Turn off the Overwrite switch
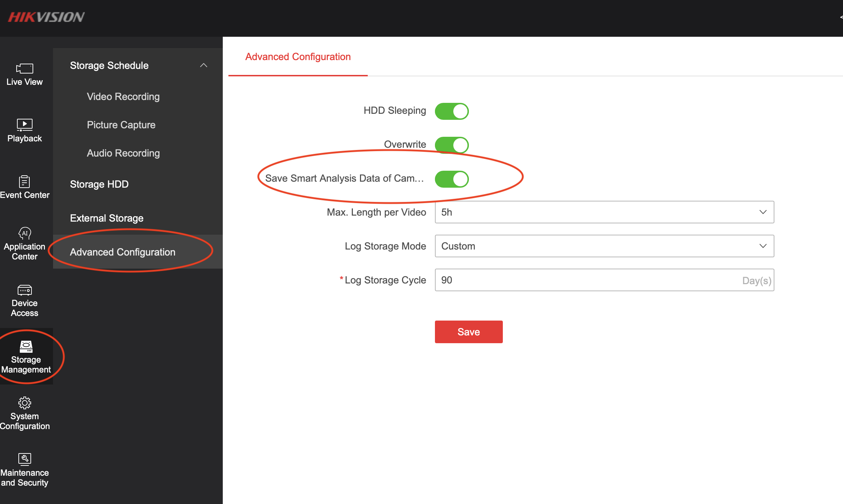Screen dimensions: 843x504 (x=452, y=145)
